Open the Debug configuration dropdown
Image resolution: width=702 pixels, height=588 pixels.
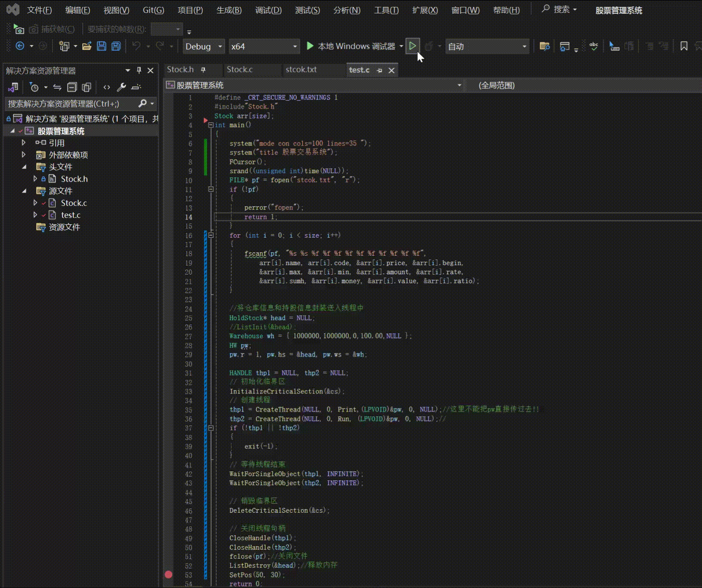click(220, 46)
